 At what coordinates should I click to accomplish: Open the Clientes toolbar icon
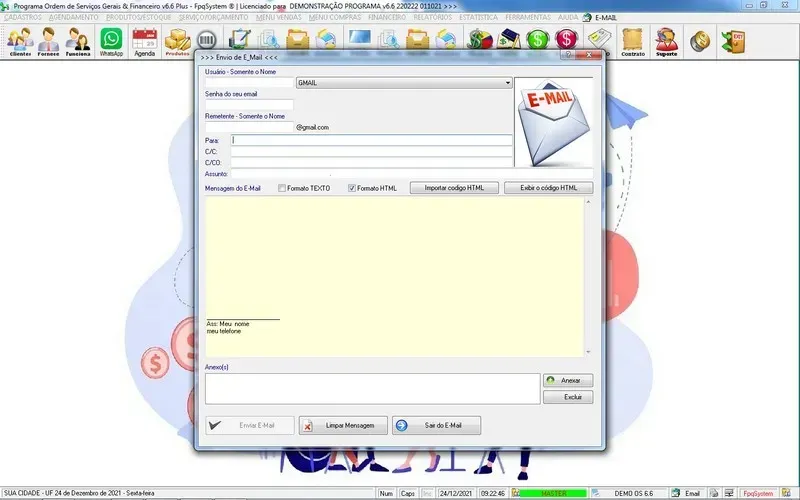[20, 41]
